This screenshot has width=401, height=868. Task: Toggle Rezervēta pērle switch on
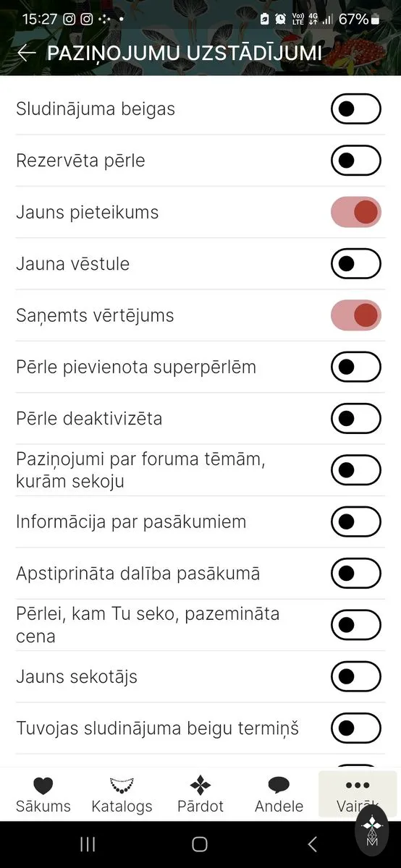click(356, 161)
